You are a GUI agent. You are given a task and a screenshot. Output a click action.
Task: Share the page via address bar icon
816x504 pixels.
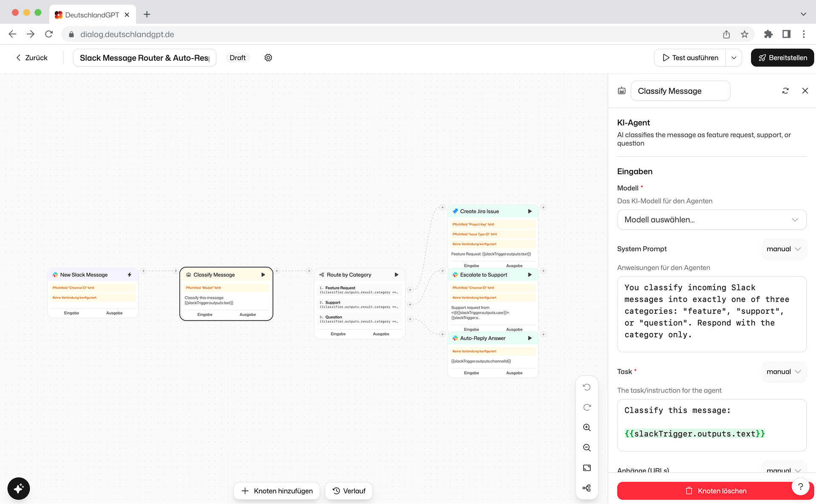(x=726, y=34)
